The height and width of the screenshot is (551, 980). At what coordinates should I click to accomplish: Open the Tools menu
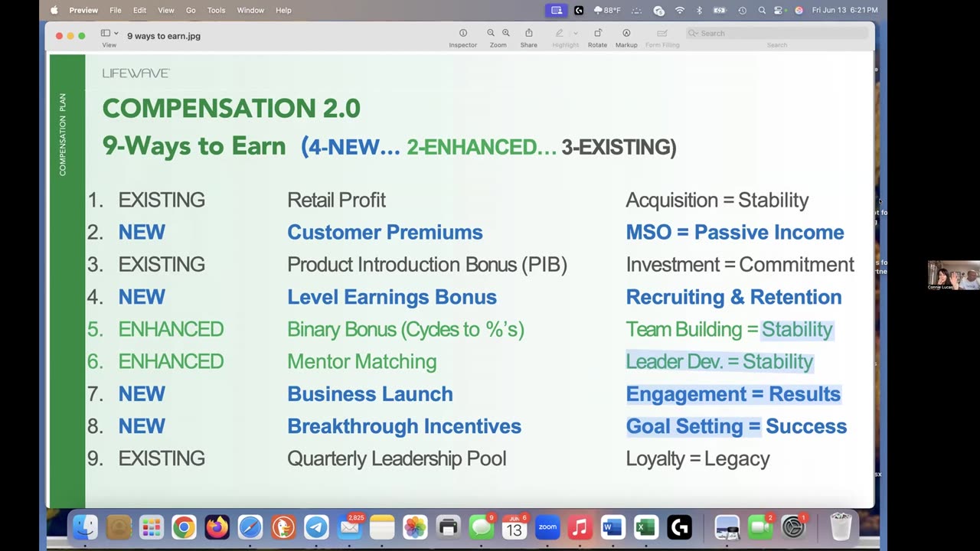point(216,11)
